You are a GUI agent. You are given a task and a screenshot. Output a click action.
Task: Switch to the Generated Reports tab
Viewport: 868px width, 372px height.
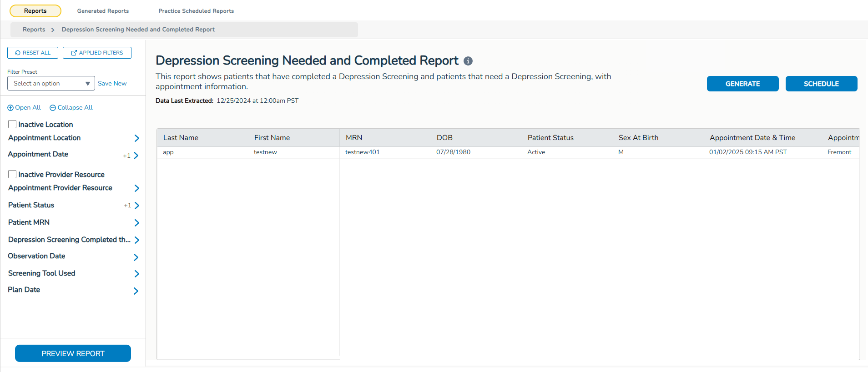[x=103, y=11]
